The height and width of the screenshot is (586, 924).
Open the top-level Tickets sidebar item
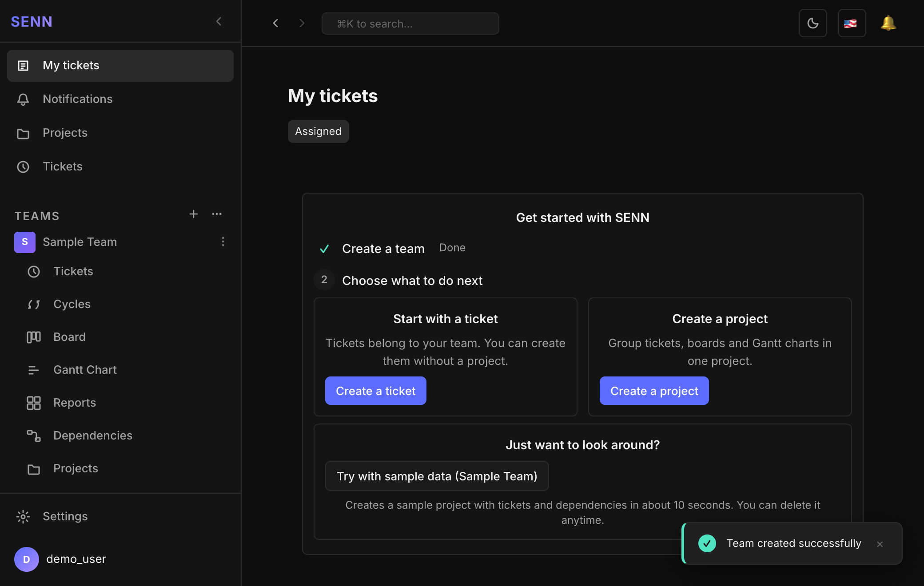tap(120, 166)
